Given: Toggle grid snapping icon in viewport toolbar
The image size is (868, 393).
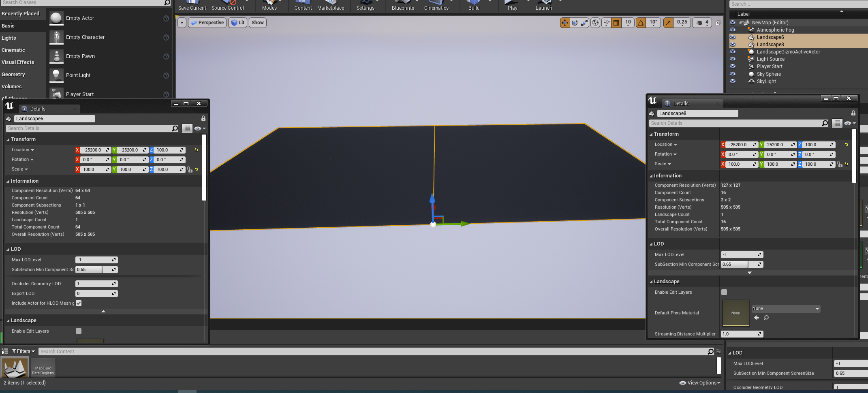Looking at the screenshot, I should (x=616, y=23).
